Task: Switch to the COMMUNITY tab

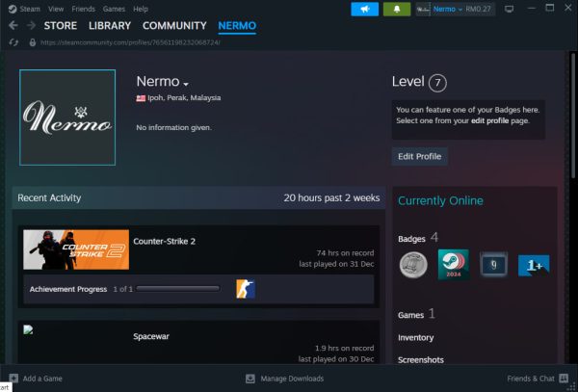Action: (x=174, y=26)
